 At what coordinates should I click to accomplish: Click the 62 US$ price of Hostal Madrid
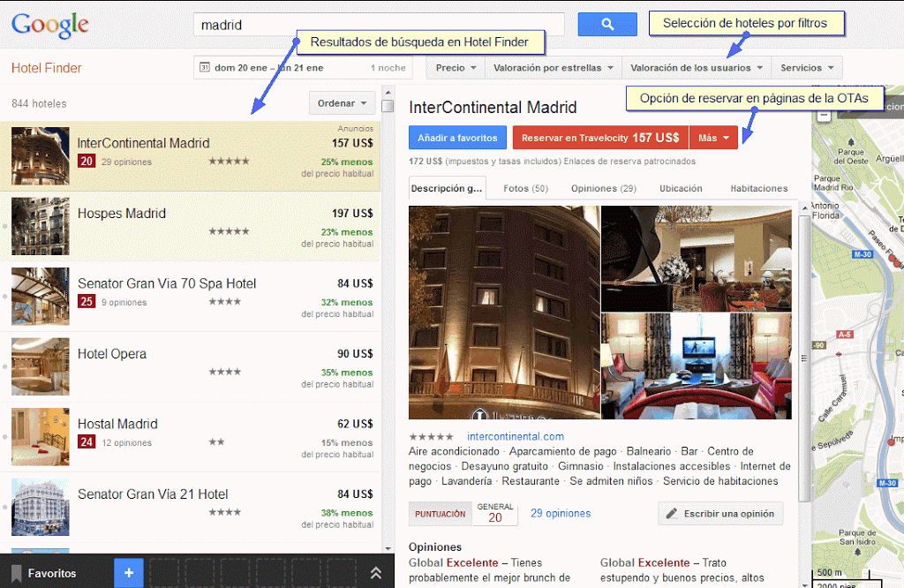(355, 425)
